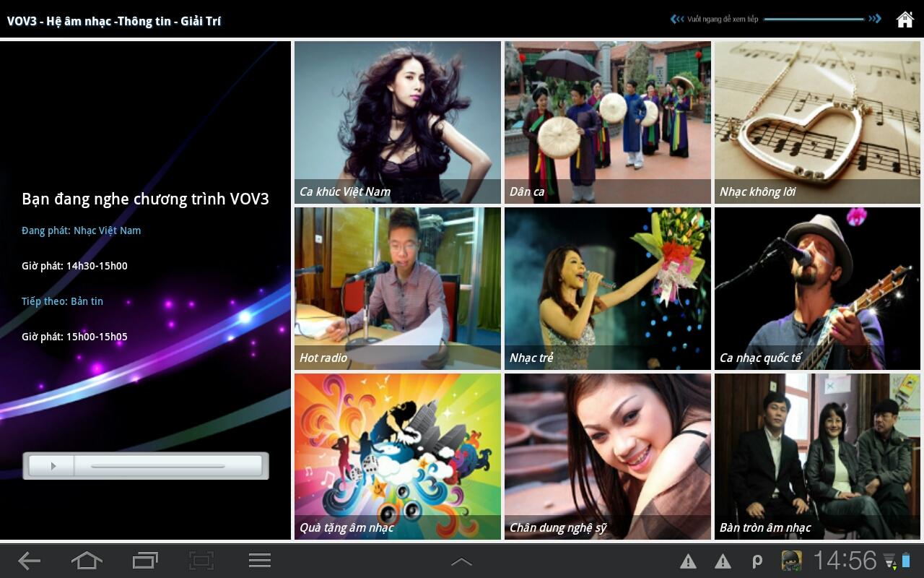Open the Nhạc không lời category
The height and width of the screenshot is (578, 924).
(817, 122)
